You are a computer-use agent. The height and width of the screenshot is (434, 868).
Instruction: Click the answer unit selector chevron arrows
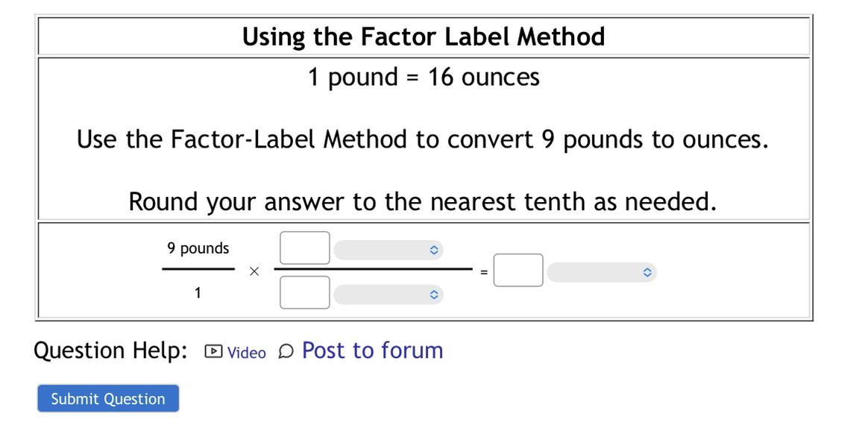pos(647,273)
